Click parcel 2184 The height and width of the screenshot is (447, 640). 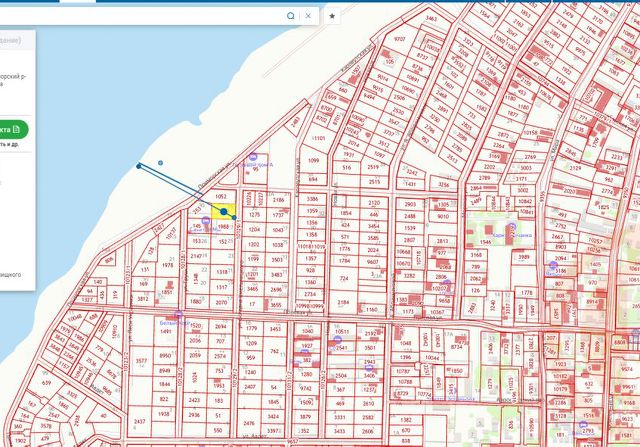[343, 302]
